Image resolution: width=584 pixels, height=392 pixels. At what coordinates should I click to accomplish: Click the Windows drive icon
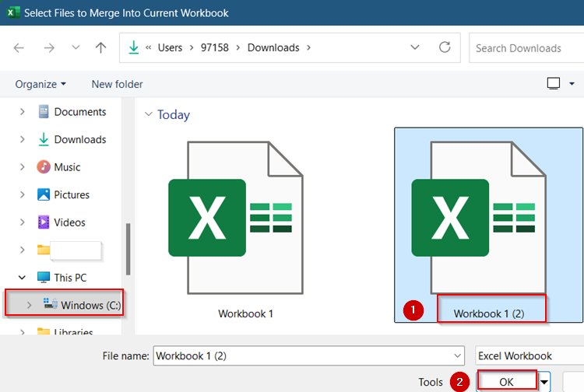[x=51, y=303]
